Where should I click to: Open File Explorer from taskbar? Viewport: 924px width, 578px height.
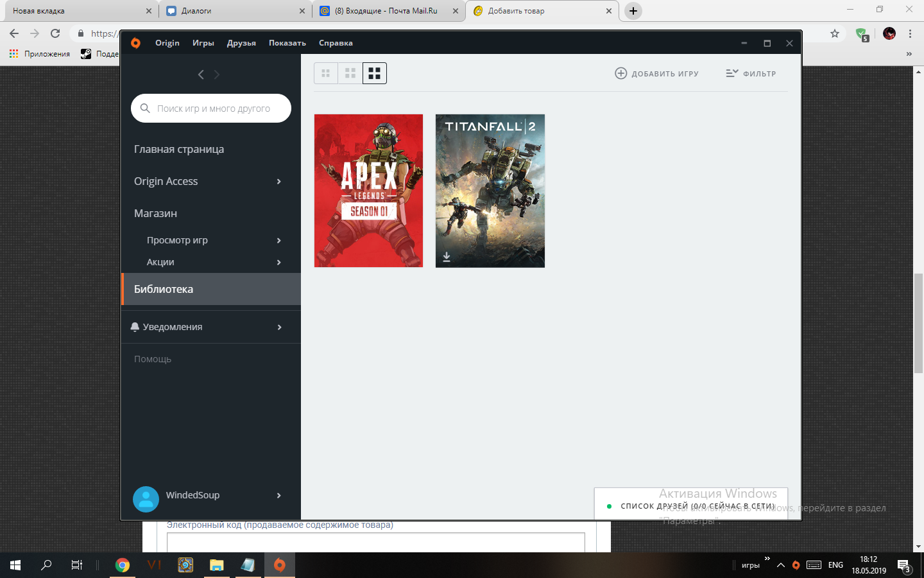[217, 565]
